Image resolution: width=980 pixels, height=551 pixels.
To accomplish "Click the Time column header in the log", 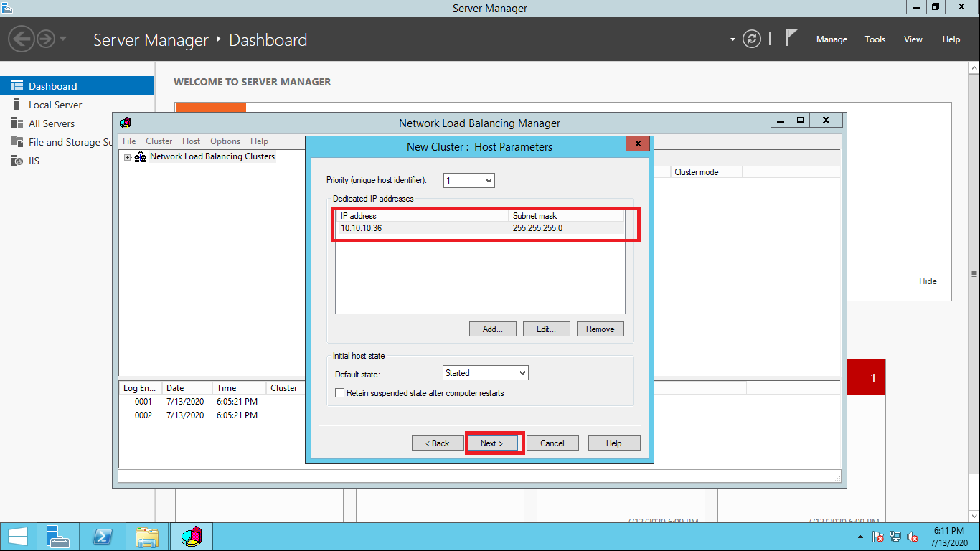I will (x=239, y=388).
